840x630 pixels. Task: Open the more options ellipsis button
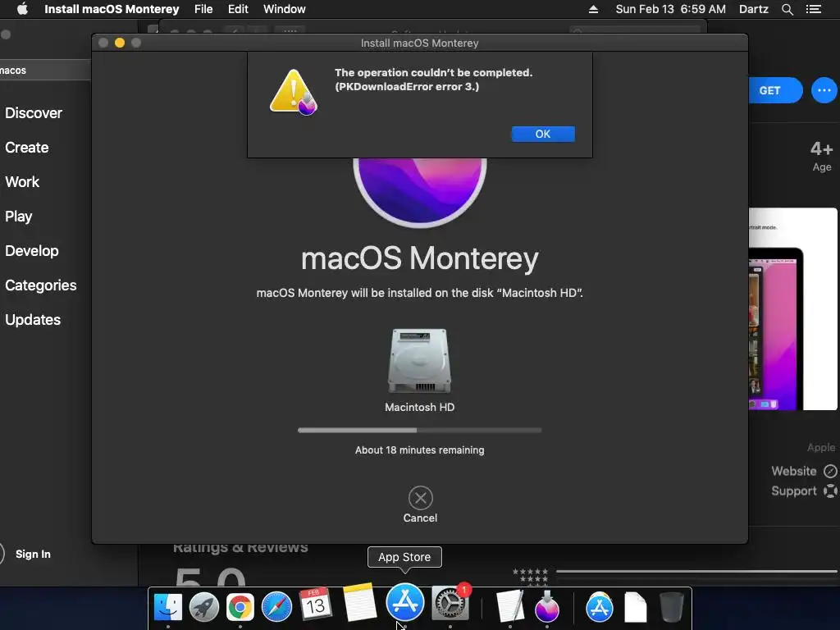[x=824, y=90]
